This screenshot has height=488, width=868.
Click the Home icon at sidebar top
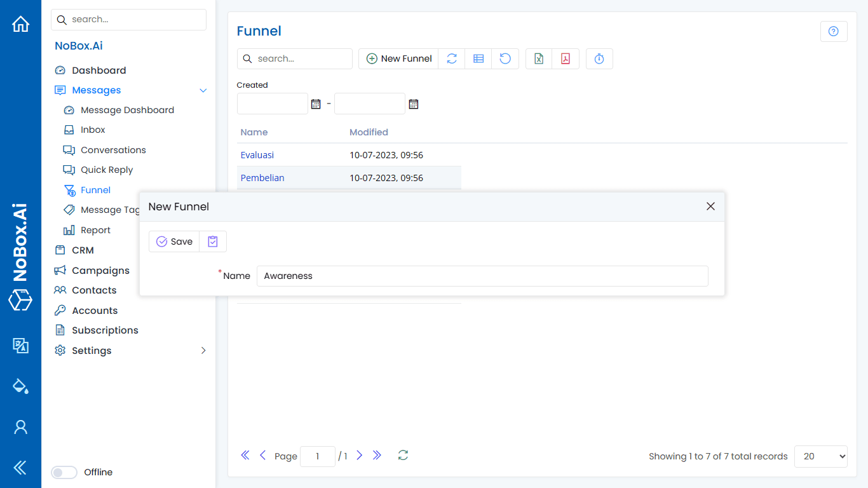[x=20, y=24]
